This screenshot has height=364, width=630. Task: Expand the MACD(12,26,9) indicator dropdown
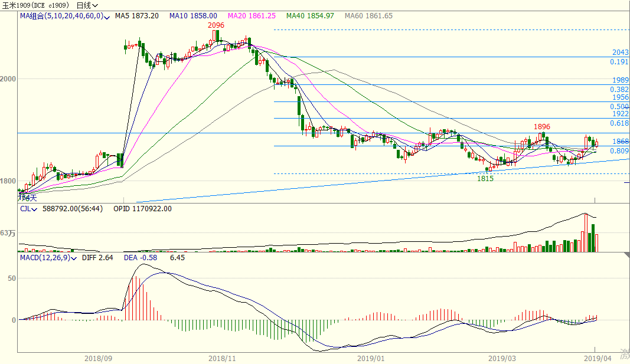click(74, 258)
